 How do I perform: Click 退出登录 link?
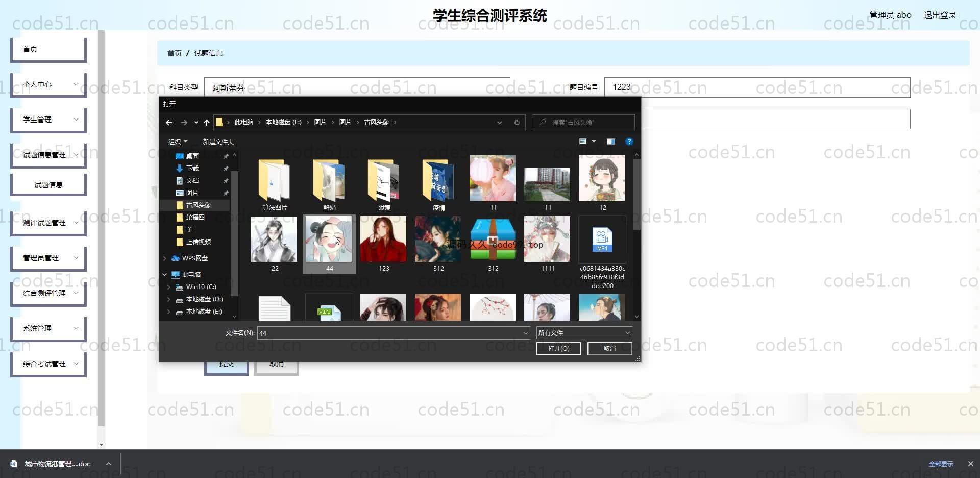940,15
